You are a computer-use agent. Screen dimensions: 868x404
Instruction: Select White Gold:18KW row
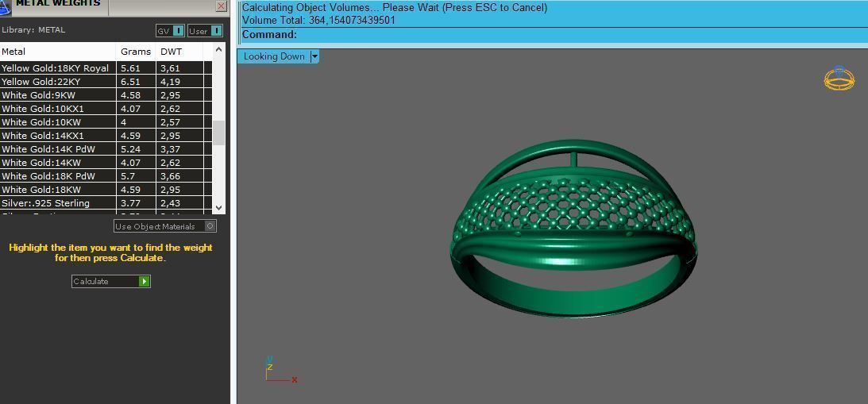(106, 189)
